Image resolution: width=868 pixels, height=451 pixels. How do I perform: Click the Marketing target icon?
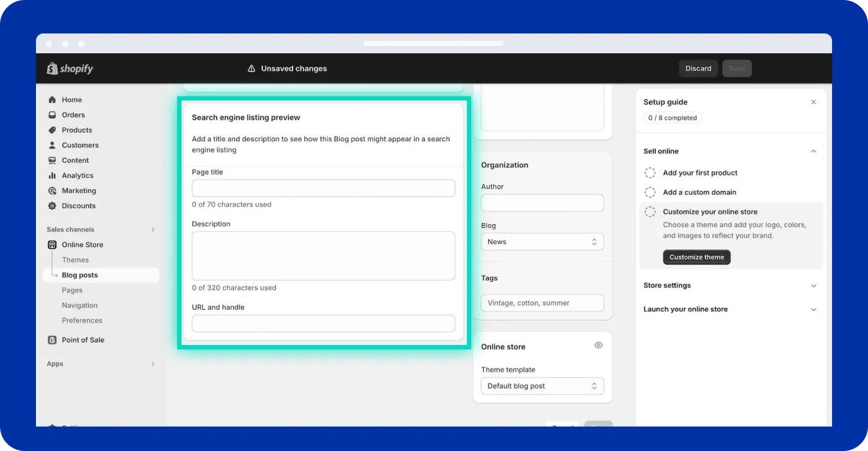click(x=52, y=191)
